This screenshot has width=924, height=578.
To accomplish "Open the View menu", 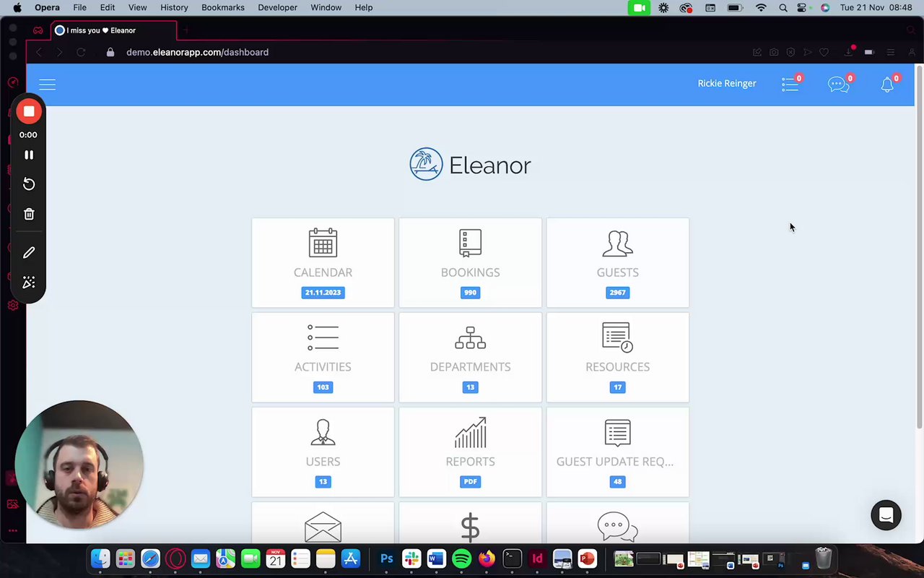I will click(137, 7).
